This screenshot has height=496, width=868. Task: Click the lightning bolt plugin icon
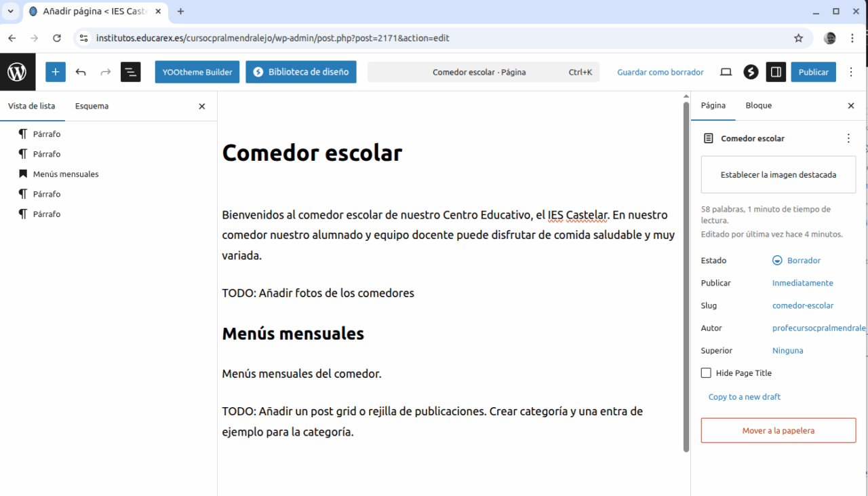pyautogui.click(x=751, y=72)
